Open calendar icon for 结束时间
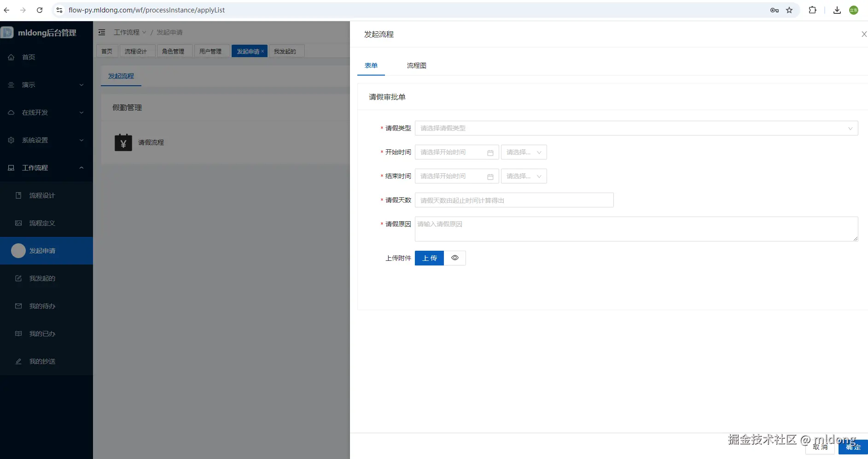This screenshot has height=459, width=868. tap(490, 177)
